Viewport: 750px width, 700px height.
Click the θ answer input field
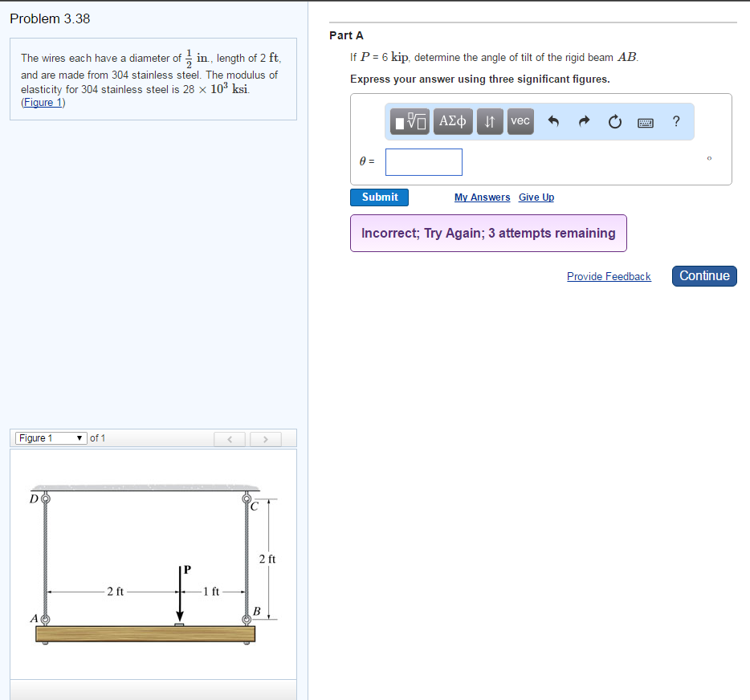[423, 162]
